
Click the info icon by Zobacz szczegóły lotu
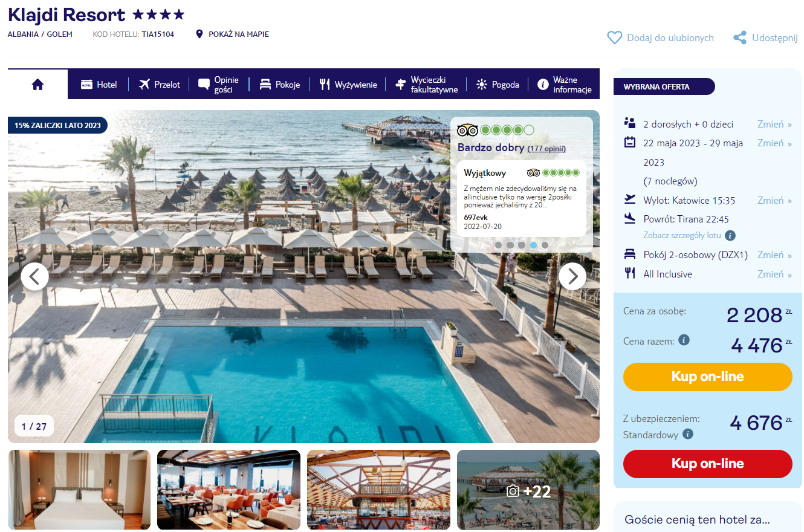pos(730,236)
